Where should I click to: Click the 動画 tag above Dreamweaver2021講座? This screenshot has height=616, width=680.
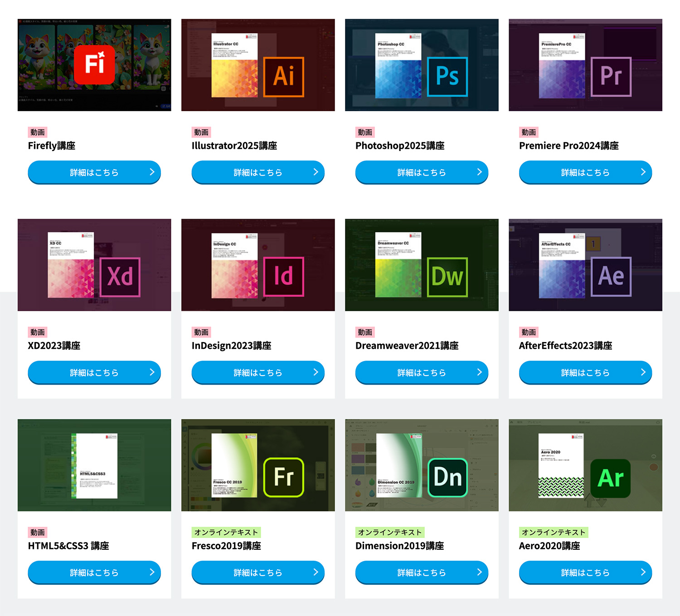[x=365, y=332]
